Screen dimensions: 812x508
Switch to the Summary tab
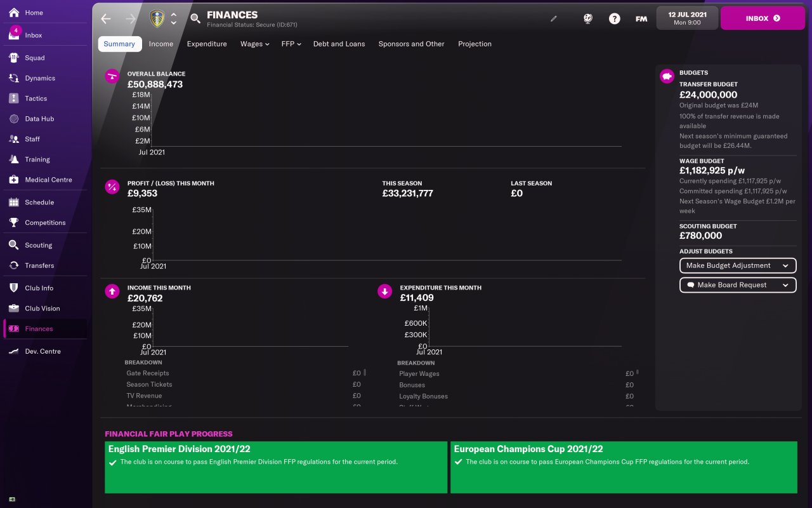click(x=120, y=44)
